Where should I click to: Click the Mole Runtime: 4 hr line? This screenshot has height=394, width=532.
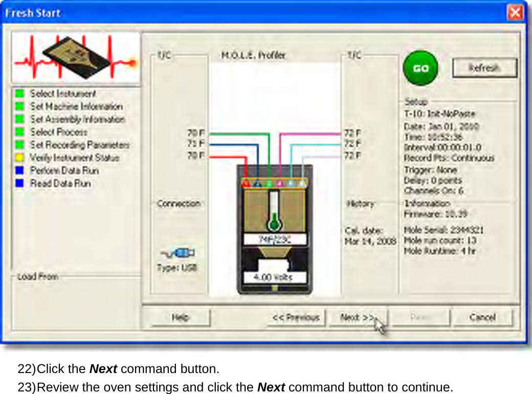tap(440, 251)
